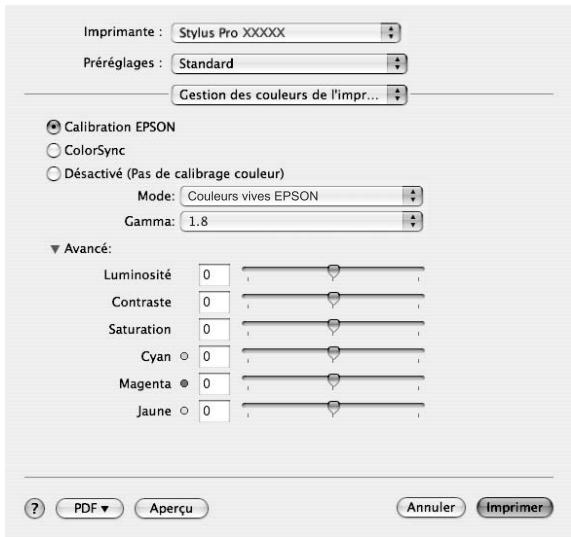The image size is (571, 537).
Task: Click the Aperçu preview button
Action: pos(172,508)
